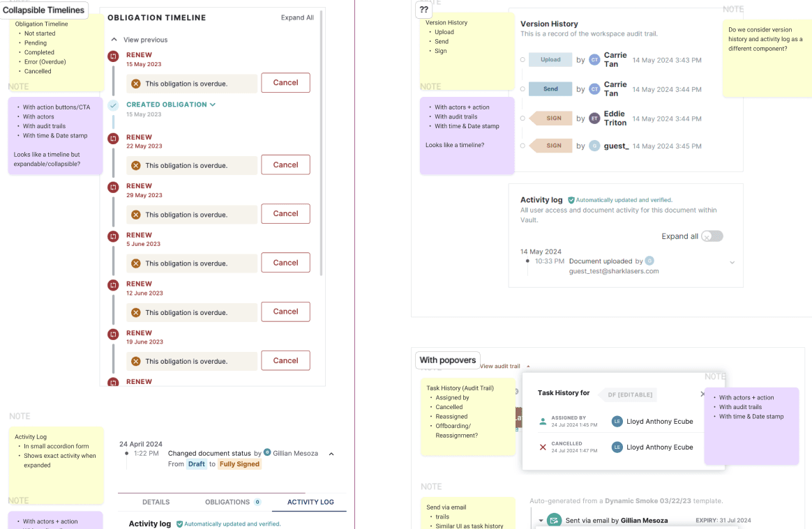
Task: Click the obligations count badge
Action: tap(257, 502)
